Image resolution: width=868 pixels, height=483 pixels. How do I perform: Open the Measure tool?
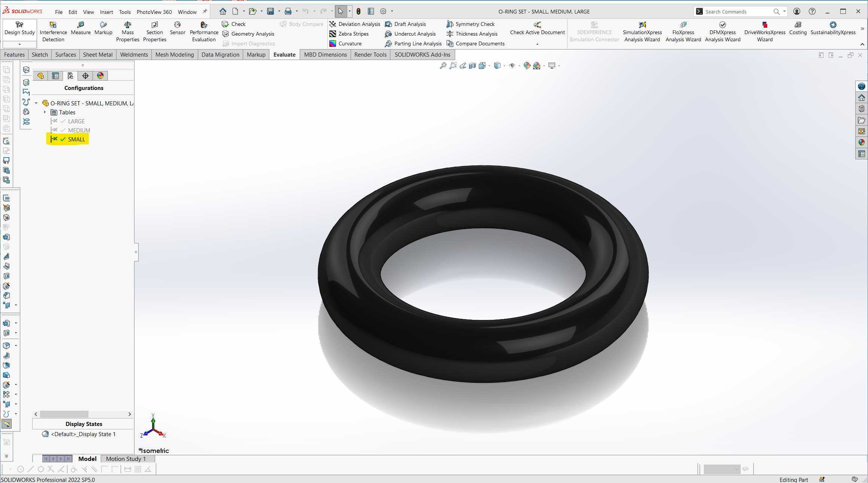coord(81,28)
